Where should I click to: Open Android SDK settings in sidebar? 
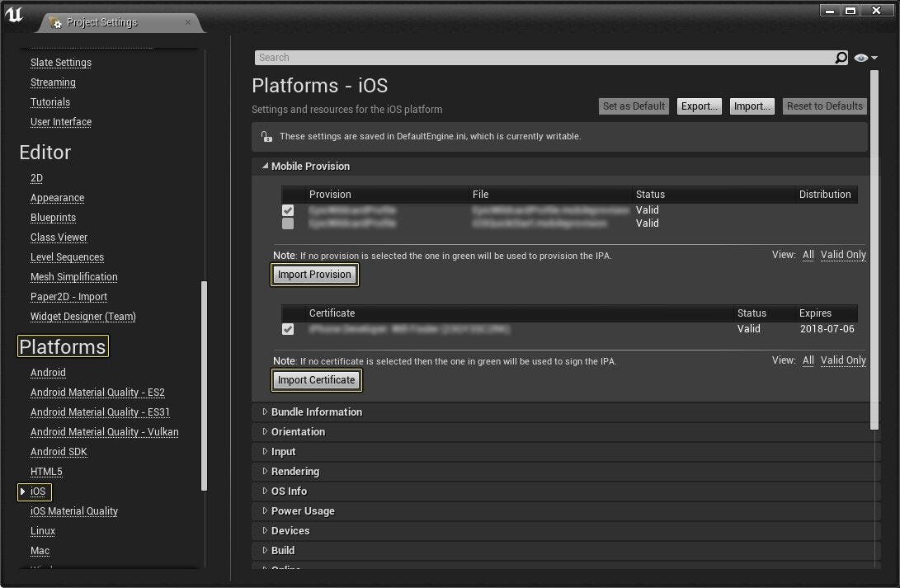(59, 451)
